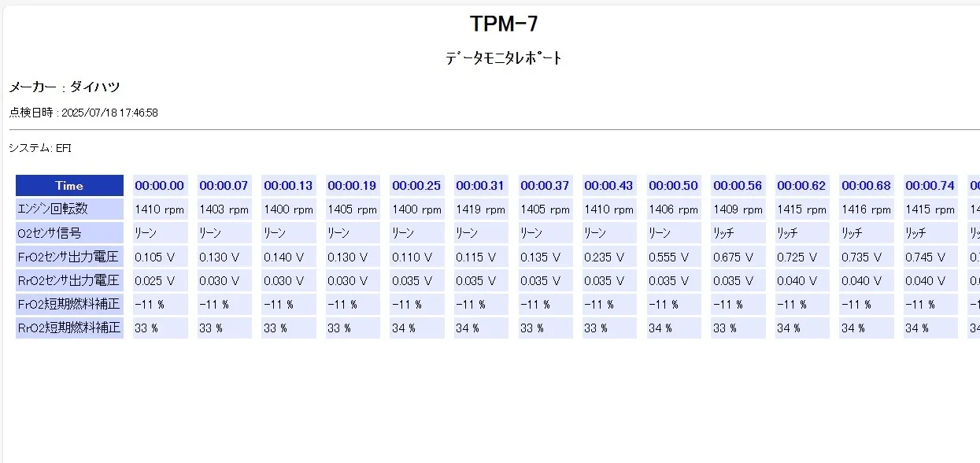Viewport: 980px width, 463px height.
Task: Click the 00:00.31 timestamp column header
Action: (x=481, y=186)
